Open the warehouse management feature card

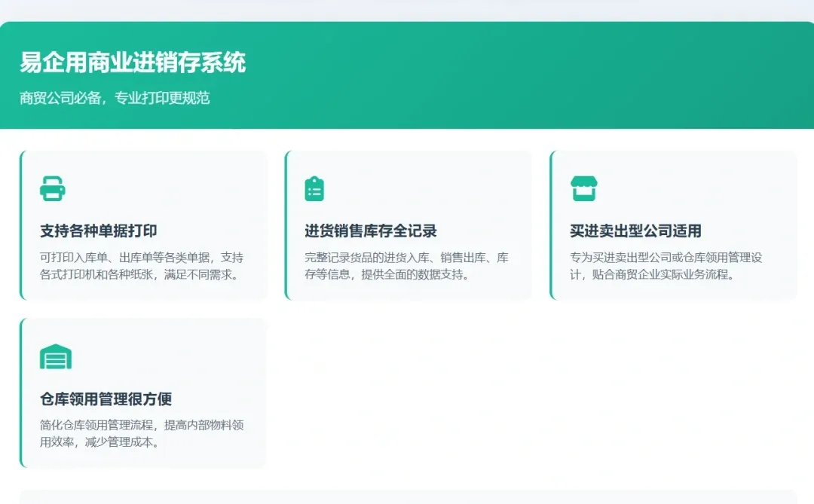(x=141, y=391)
